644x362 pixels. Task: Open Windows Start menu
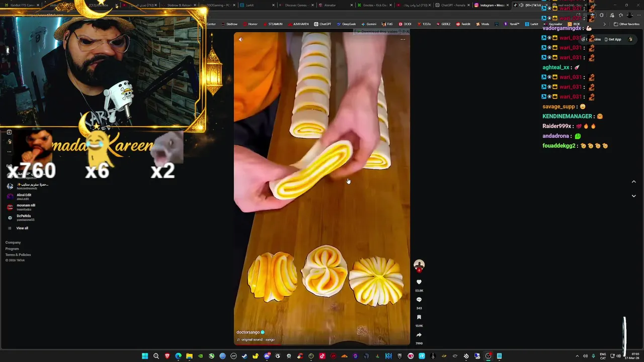[x=145, y=356]
